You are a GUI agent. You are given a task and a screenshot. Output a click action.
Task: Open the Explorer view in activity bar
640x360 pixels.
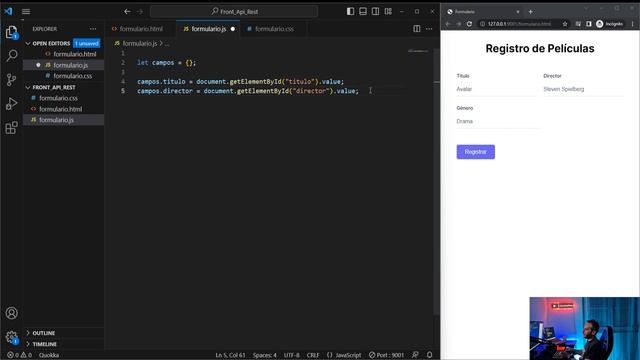[11, 32]
